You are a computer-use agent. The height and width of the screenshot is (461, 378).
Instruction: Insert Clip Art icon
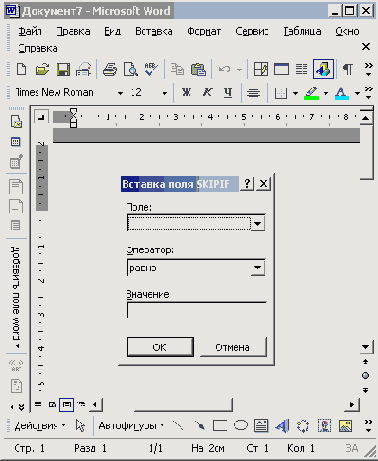pos(324,426)
